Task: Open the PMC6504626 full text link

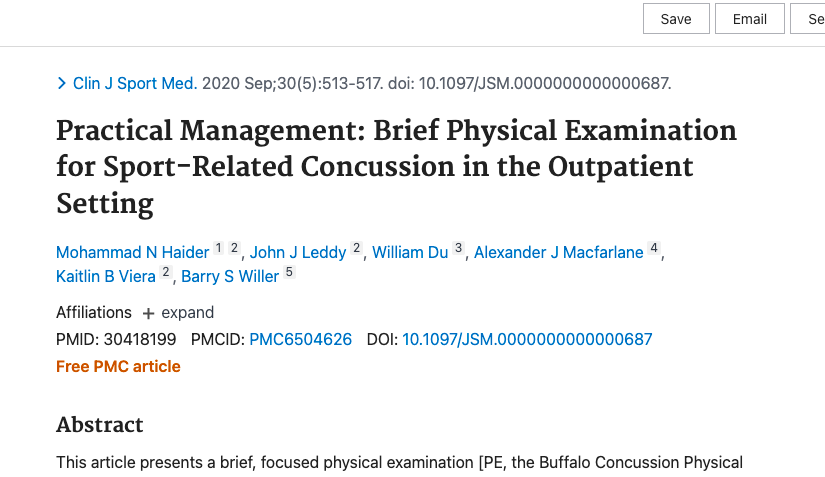Action: 300,340
